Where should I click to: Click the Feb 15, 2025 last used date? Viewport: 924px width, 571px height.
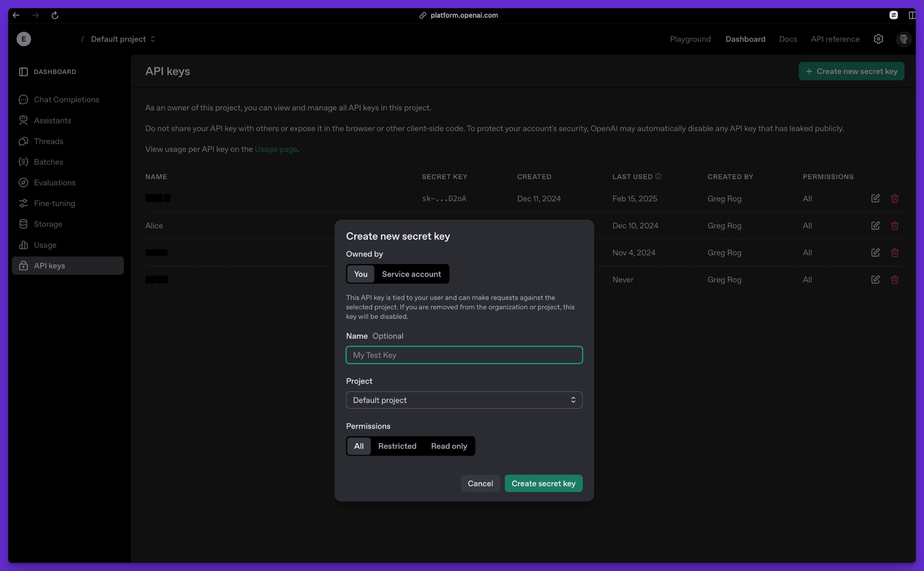(x=635, y=199)
